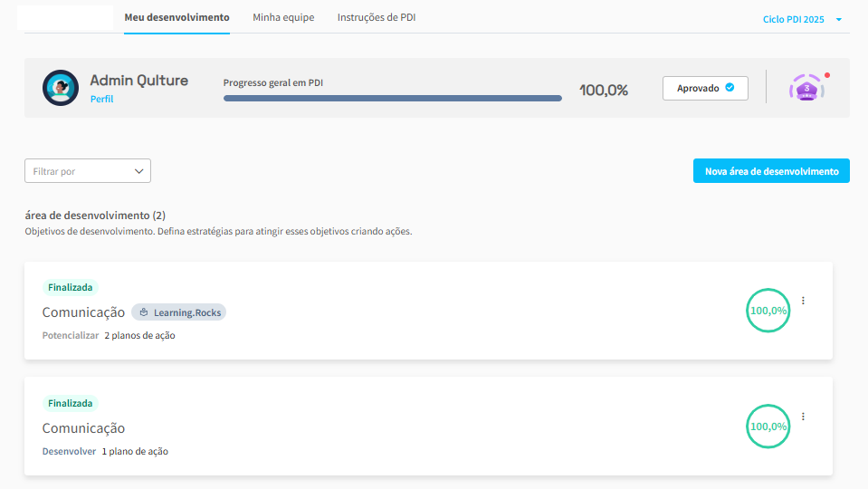Image resolution: width=868 pixels, height=489 pixels.
Task: Click the 2 planos de ação text
Action: click(139, 335)
